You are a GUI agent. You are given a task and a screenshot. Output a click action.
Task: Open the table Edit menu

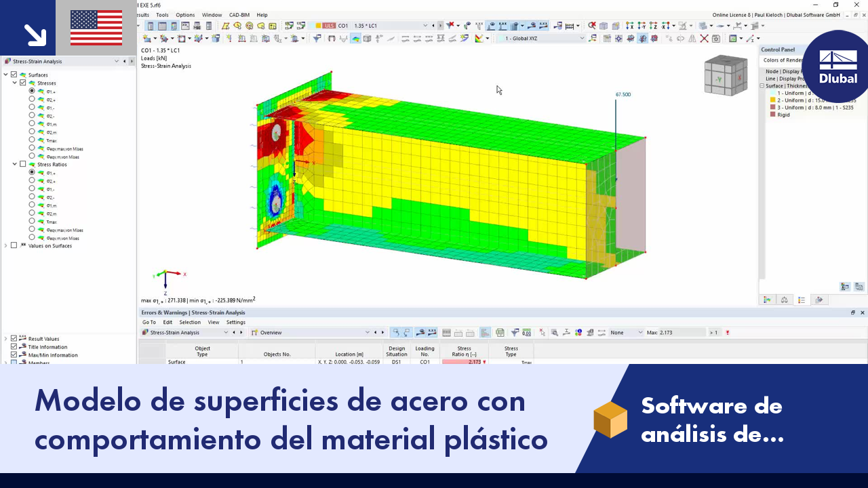point(167,323)
